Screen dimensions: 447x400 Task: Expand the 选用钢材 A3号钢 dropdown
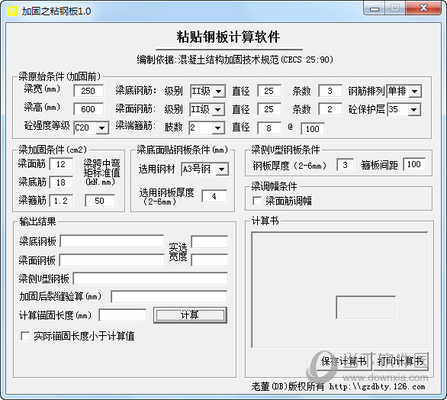[x=222, y=170]
